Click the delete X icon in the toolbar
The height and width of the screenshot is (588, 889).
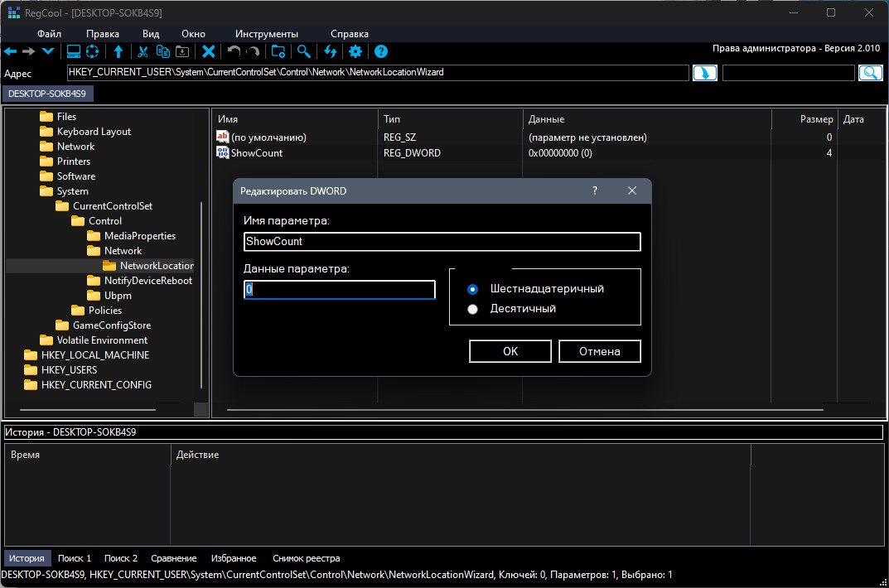209,51
